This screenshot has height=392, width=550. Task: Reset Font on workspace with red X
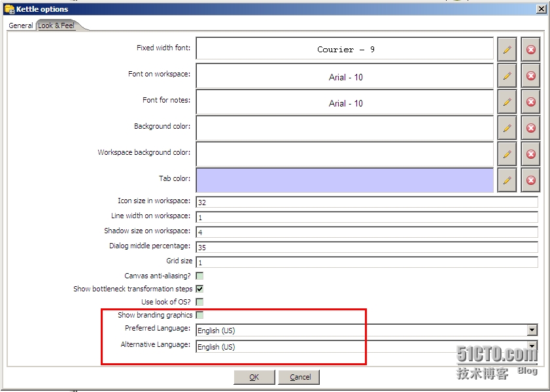pyautogui.click(x=530, y=76)
